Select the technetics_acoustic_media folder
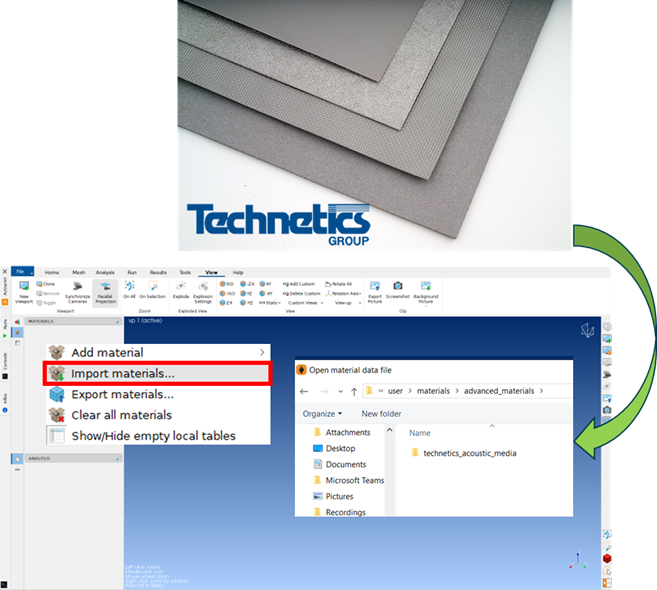 469,453
